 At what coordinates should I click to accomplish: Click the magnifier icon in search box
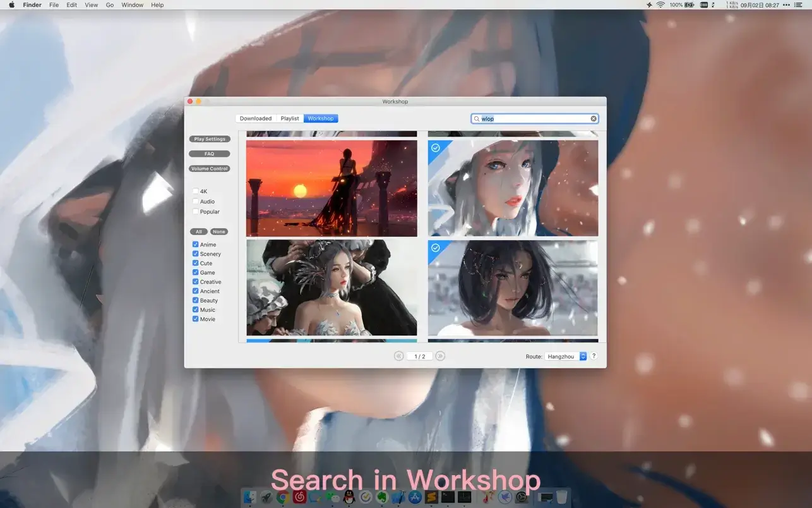[x=477, y=119]
